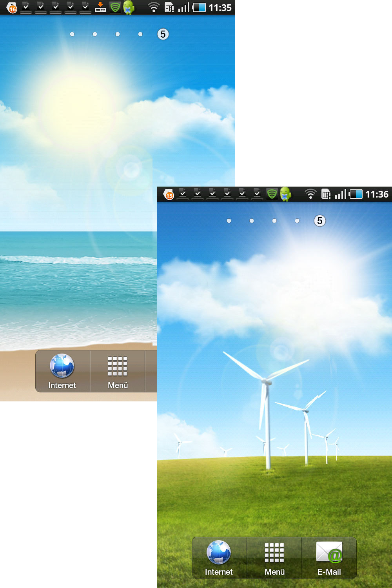The image size is (392, 588).
Task: Tap battery icon in windmill status bar
Action: tap(356, 194)
